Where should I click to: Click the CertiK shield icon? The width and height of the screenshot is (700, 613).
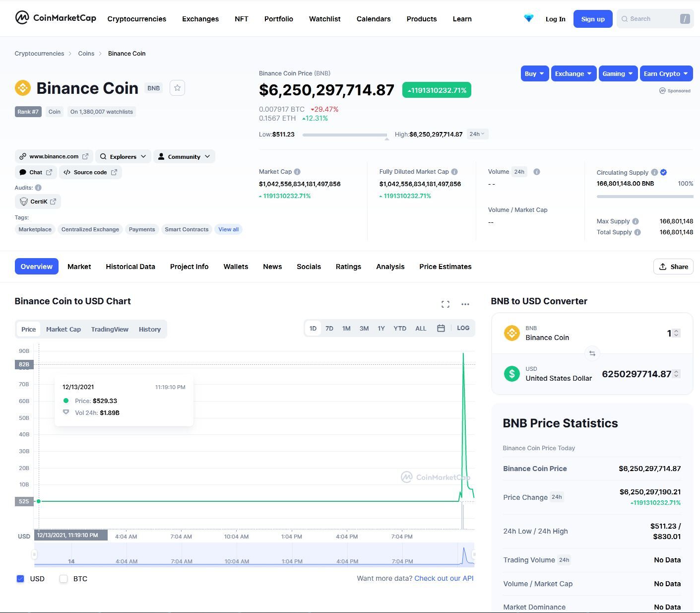(23, 202)
